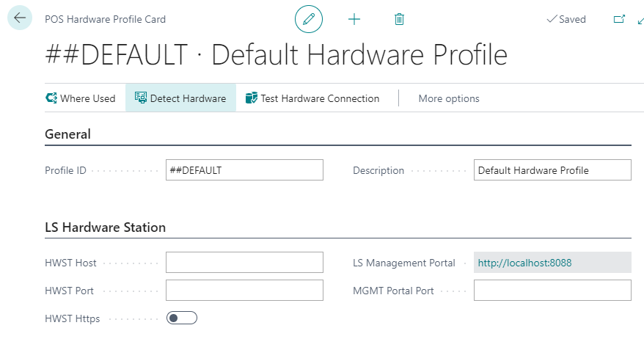The width and height of the screenshot is (644, 339).
Task: Focus the HWST Host input box
Action: [244, 263]
